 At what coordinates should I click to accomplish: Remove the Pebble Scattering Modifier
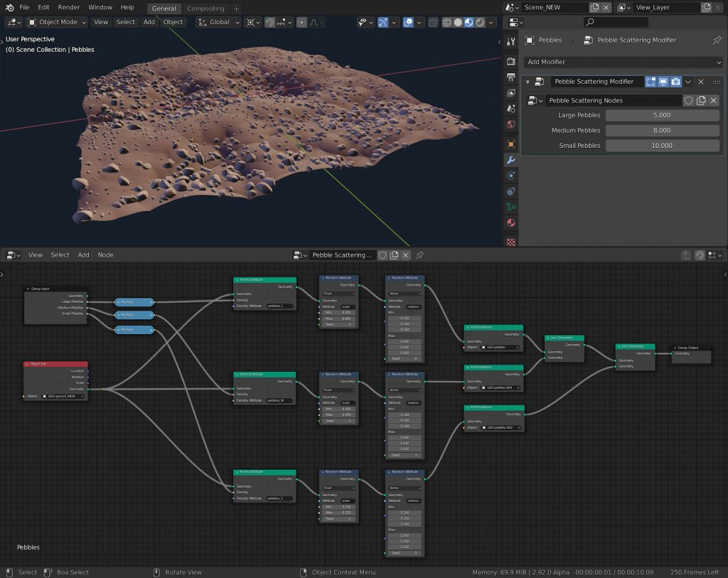[x=701, y=82]
